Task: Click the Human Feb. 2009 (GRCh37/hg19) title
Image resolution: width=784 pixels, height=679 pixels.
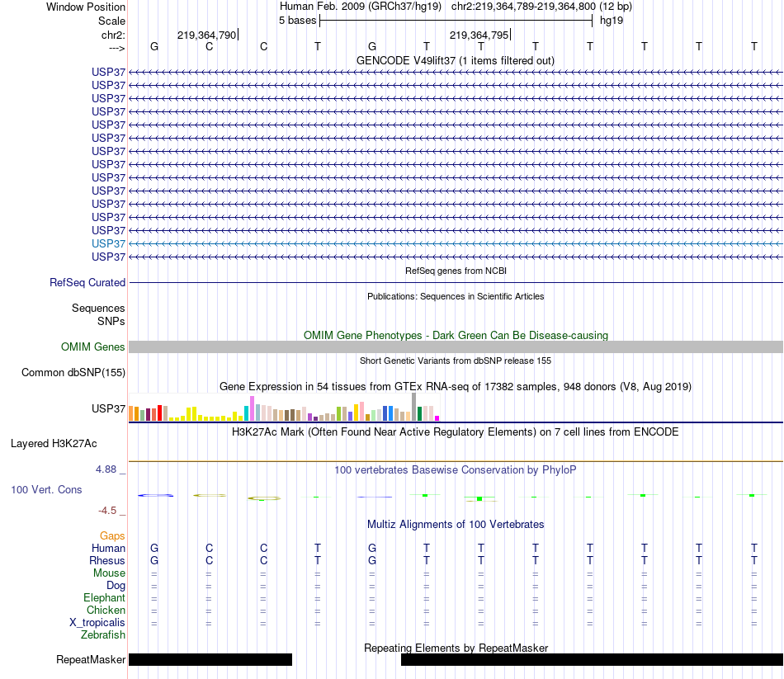Action: (361, 7)
